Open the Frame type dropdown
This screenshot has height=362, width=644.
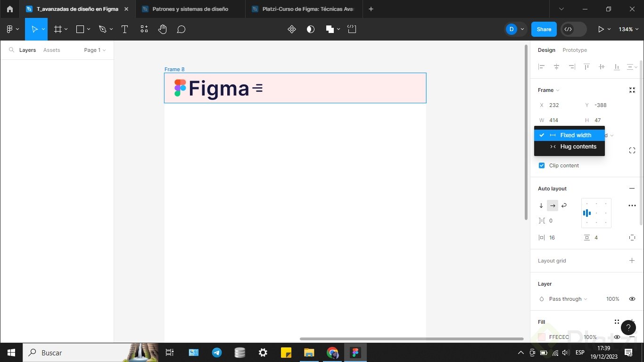(x=549, y=90)
